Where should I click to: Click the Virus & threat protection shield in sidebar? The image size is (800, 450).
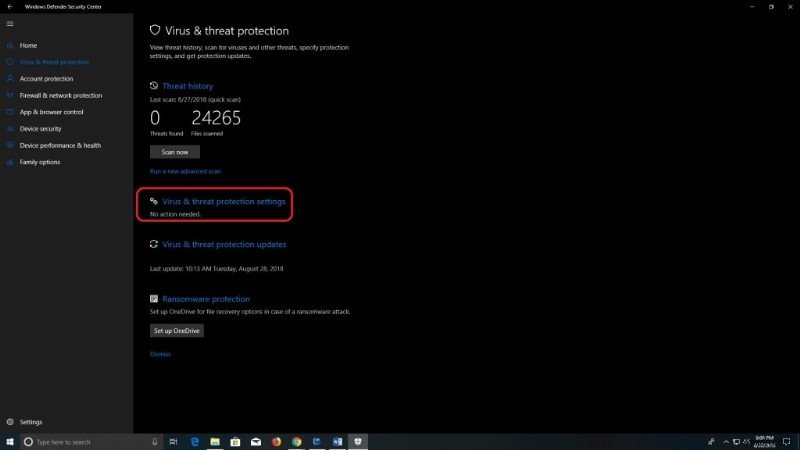10,62
